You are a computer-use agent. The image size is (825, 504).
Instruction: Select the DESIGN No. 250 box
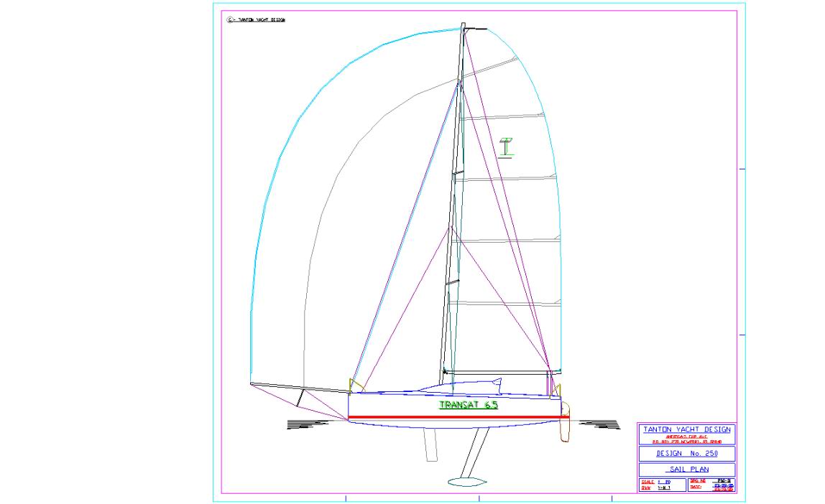coord(686,454)
